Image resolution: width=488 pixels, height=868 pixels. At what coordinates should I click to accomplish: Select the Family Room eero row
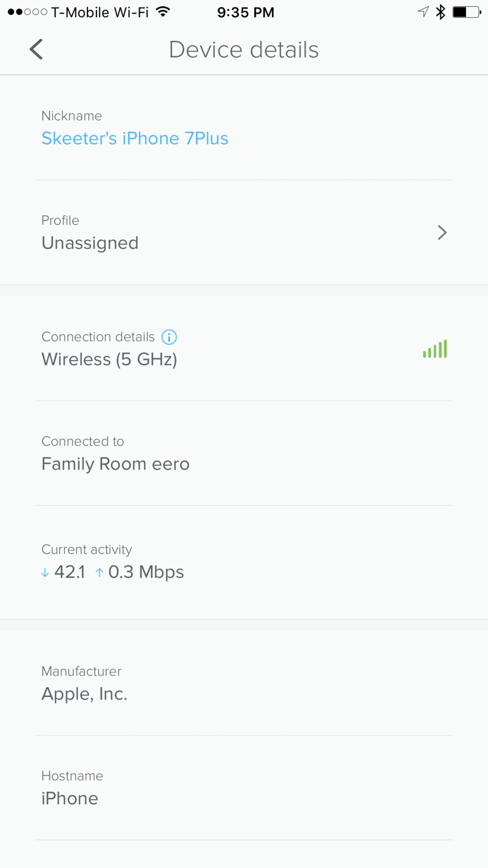tap(244, 453)
